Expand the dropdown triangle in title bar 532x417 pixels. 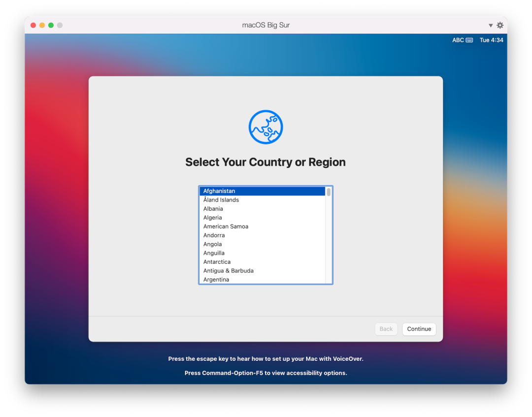pyautogui.click(x=491, y=26)
